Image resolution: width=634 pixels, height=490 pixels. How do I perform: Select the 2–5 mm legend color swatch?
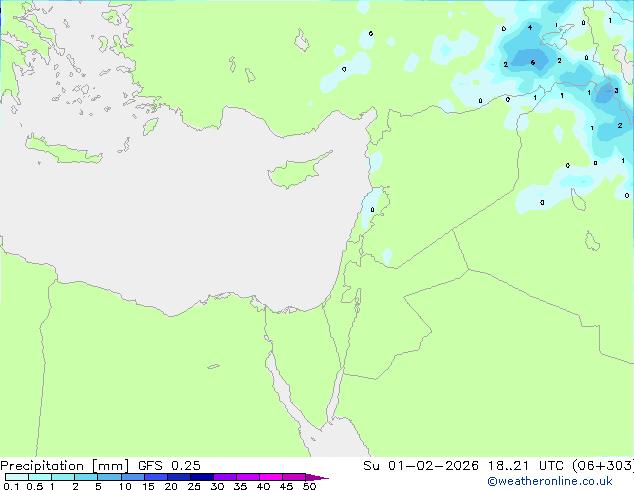click(86, 477)
